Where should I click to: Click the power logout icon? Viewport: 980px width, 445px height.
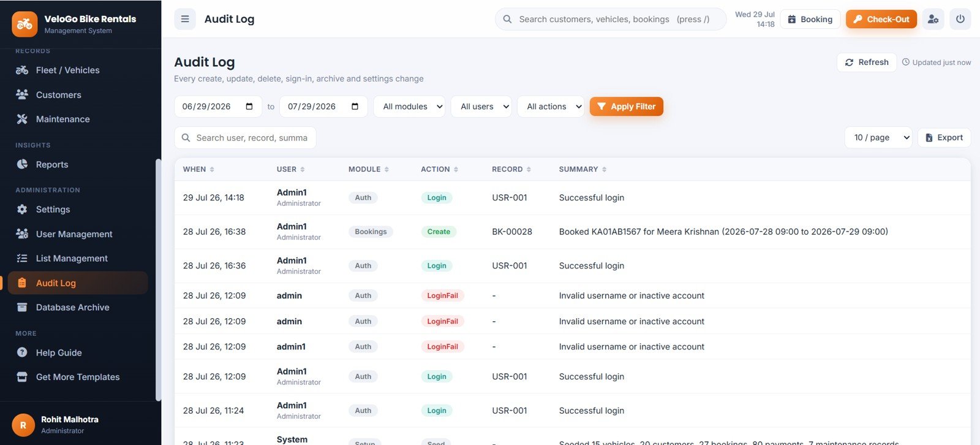click(x=960, y=19)
